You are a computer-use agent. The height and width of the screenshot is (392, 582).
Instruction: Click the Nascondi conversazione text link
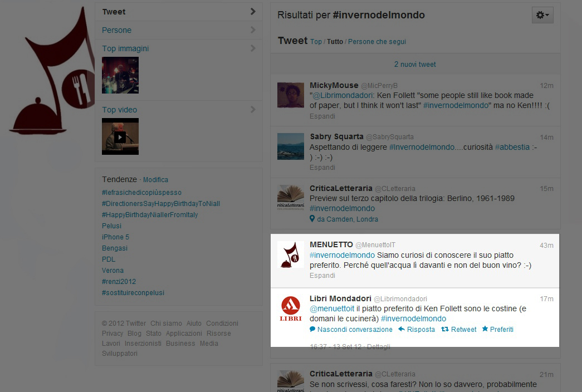[x=355, y=329]
